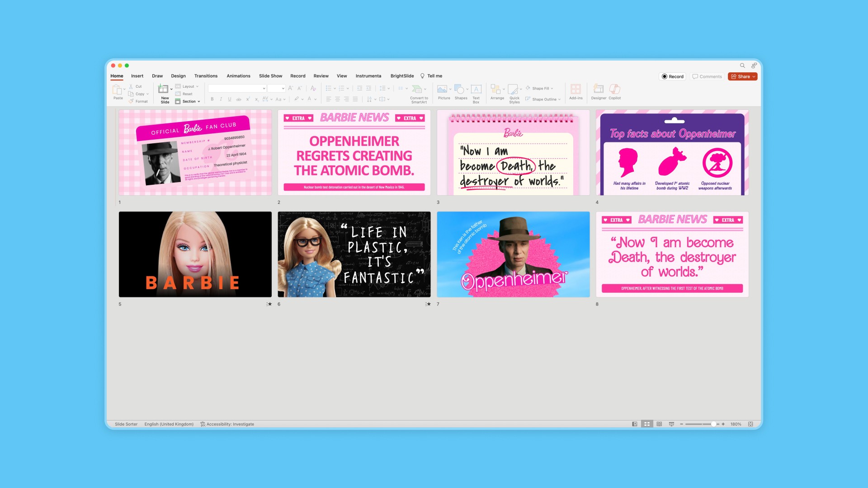Open the Add-ins icon
The image size is (868, 488).
pos(576,89)
